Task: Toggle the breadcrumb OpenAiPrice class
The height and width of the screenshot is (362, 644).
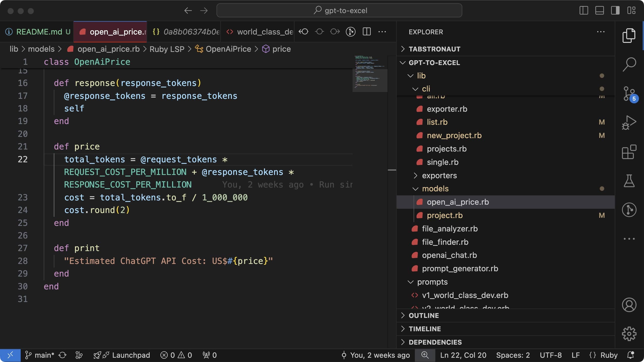Action: (x=228, y=49)
